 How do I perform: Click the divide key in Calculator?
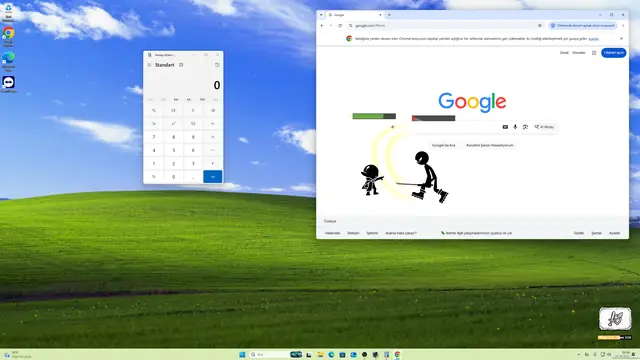pos(213,124)
